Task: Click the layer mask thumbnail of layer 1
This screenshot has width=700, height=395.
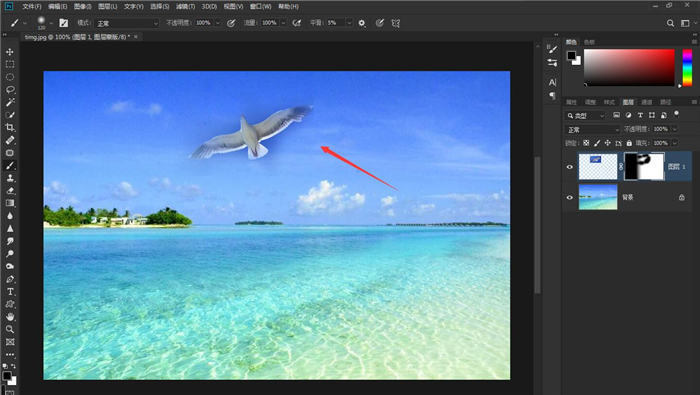Action: pyautogui.click(x=644, y=166)
